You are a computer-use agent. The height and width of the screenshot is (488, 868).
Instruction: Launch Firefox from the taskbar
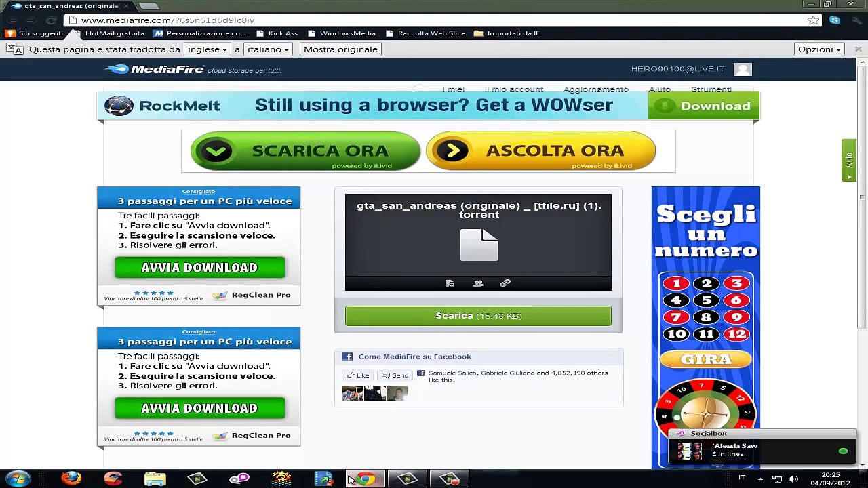(x=71, y=479)
